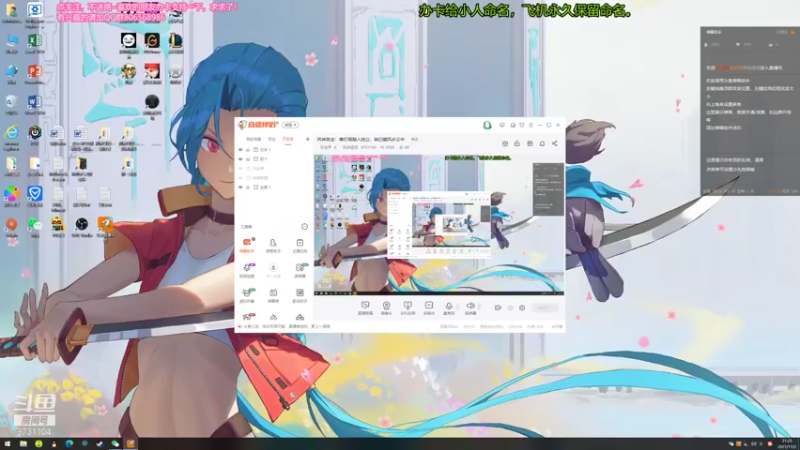Click the green user avatar in title bar
Viewport: 800px width, 450px height.
point(487,125)
